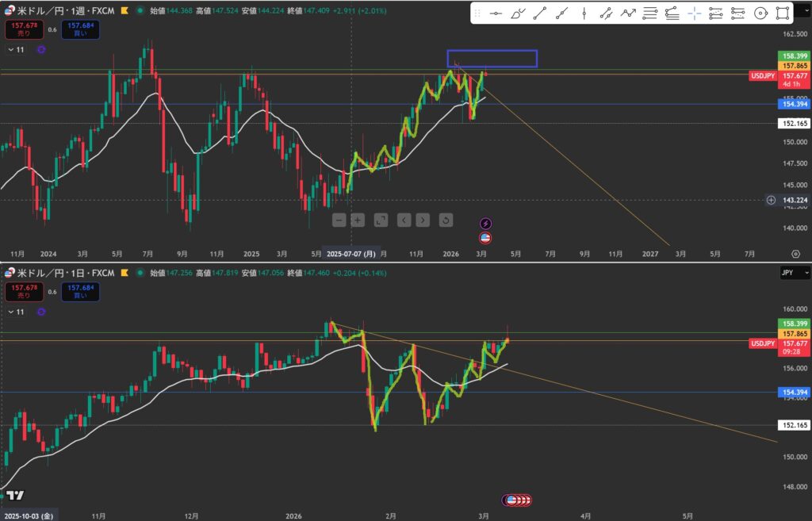Expand the indicator legend on the weekly chart
812x521 pixels.
point(10,49)
